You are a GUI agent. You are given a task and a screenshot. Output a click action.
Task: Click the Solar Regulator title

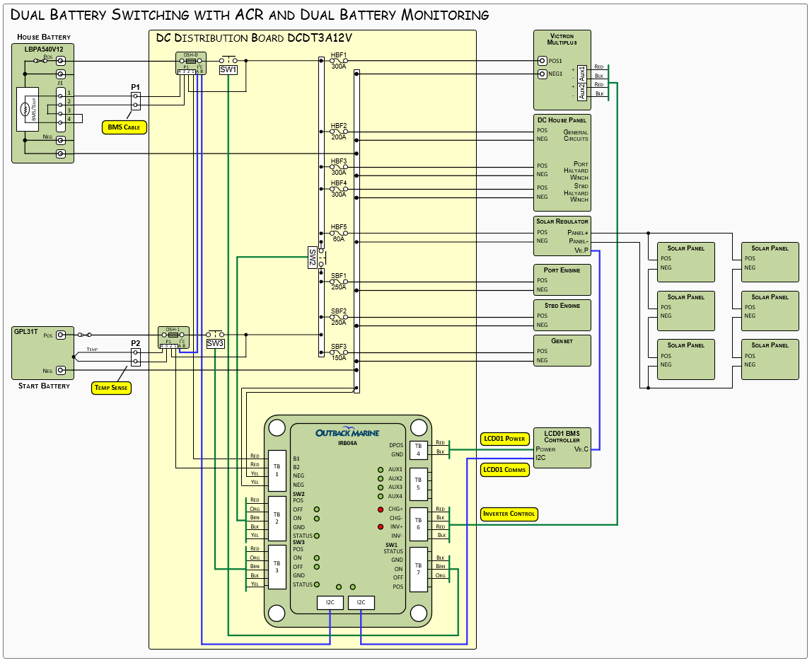(562, 221)
